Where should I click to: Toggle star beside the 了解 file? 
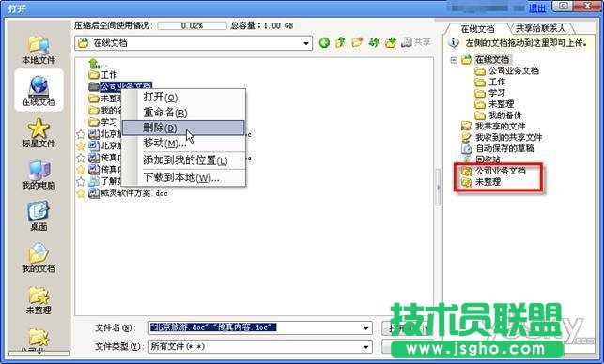(81, 181)
